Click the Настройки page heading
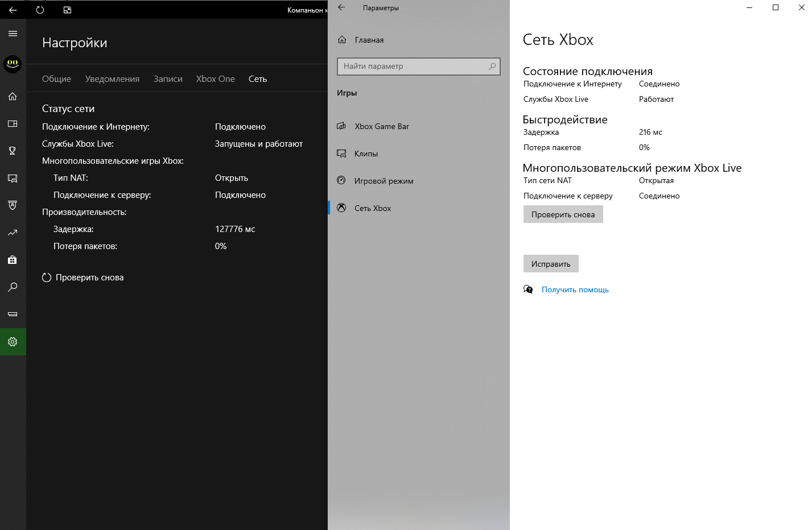The width and height of the screenshot is (812, 530). pos(75,43)
